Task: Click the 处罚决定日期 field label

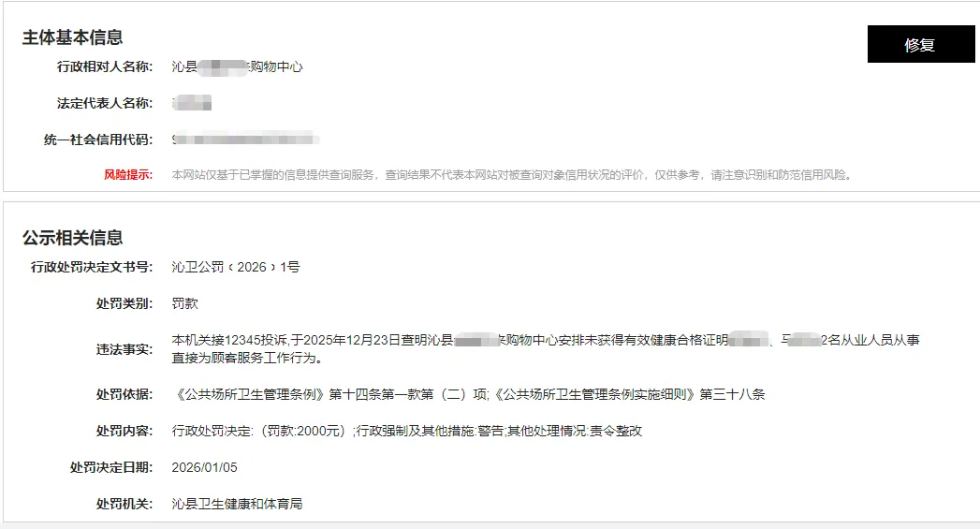Action: point(110,467)
